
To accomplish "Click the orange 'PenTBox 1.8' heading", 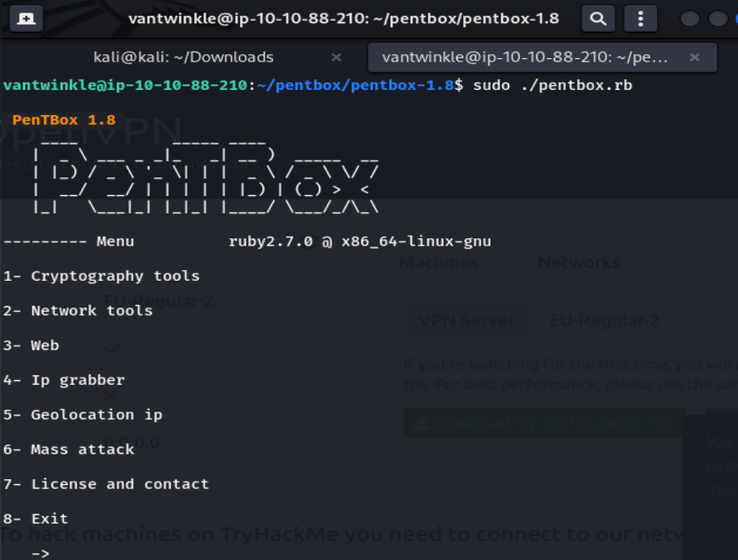I will click(64, 120).
